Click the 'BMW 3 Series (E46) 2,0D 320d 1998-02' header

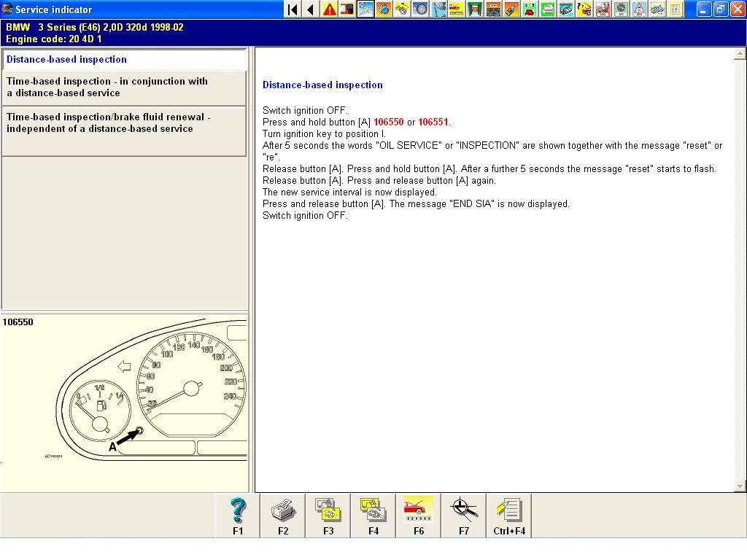(x=94, y=27)
